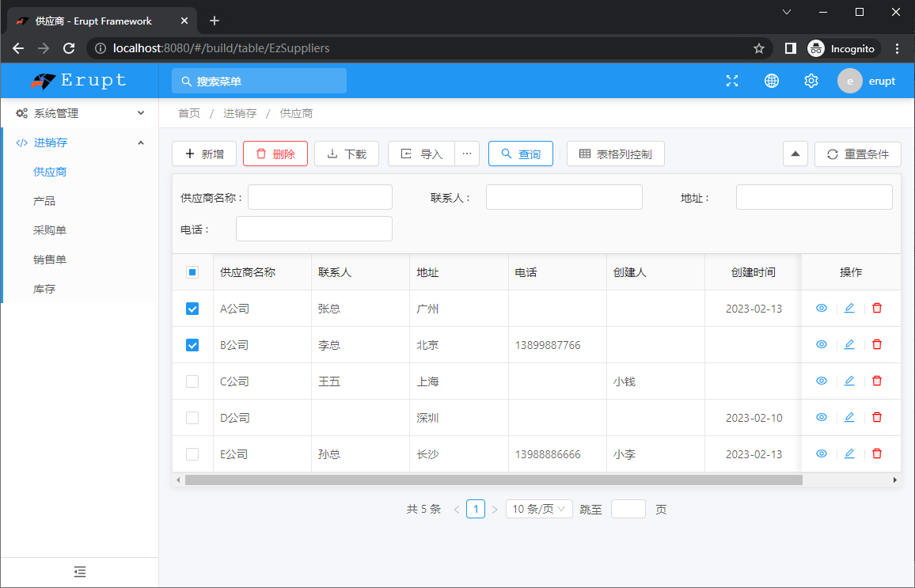Open the settings gear icon
Screen dimensions: 915x588
(x=811, y=81)
